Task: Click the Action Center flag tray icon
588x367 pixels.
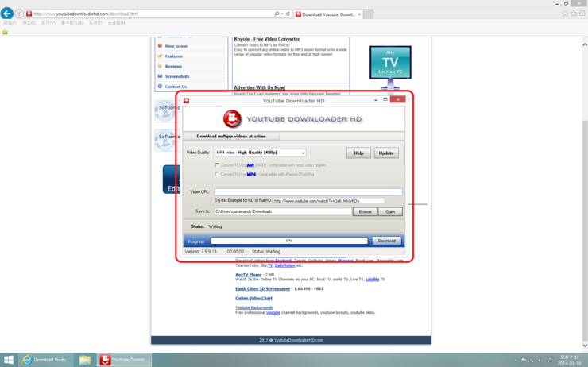Action: [524, 361]
